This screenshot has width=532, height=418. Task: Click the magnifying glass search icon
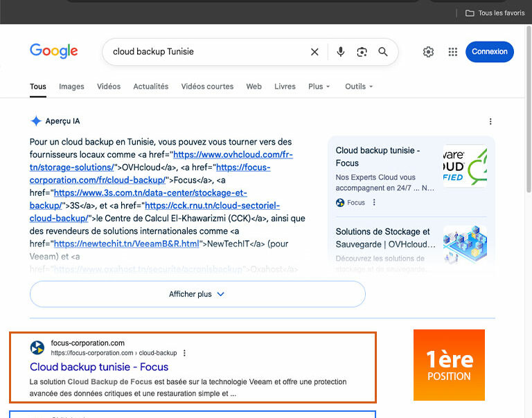point(382,52)
